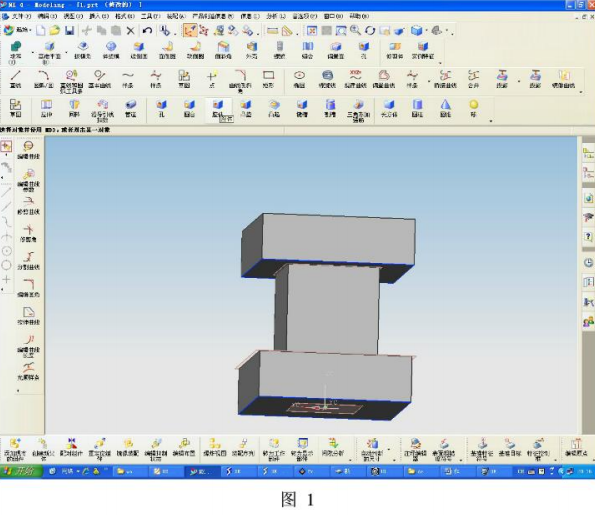This screenshot has height=515, width=595.
Task: Select the highlighted pocket feature icon
Action: tap(218, 108)
